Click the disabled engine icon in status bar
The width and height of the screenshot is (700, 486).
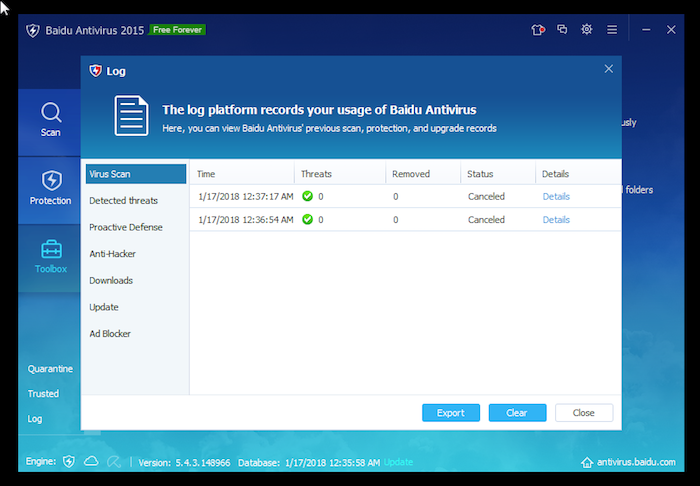click(114, 461)
